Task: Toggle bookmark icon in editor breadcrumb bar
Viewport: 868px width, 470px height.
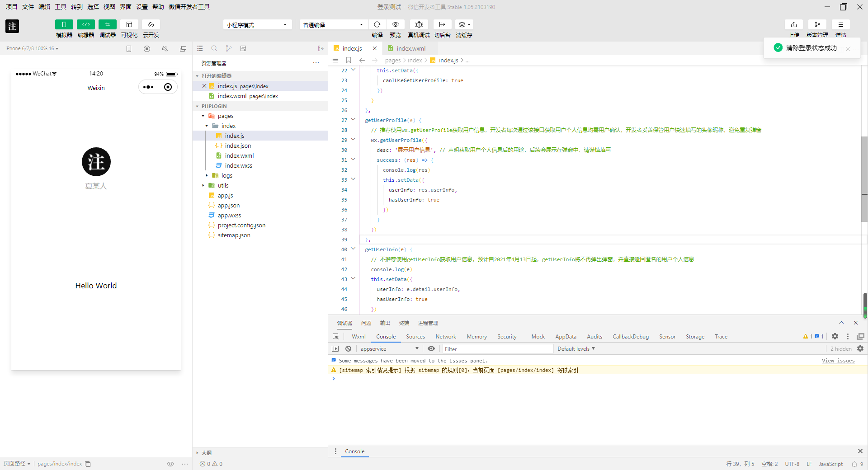Action: [348, 60]
